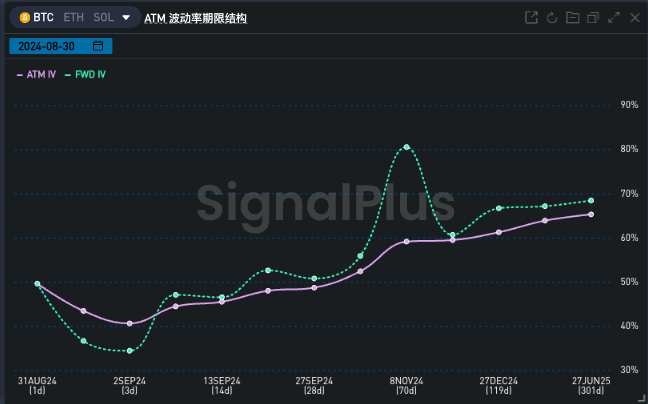The image size is (648, 404).
Task: Click ATM IV data point at 27JUN25
Action: pos(591,214)
